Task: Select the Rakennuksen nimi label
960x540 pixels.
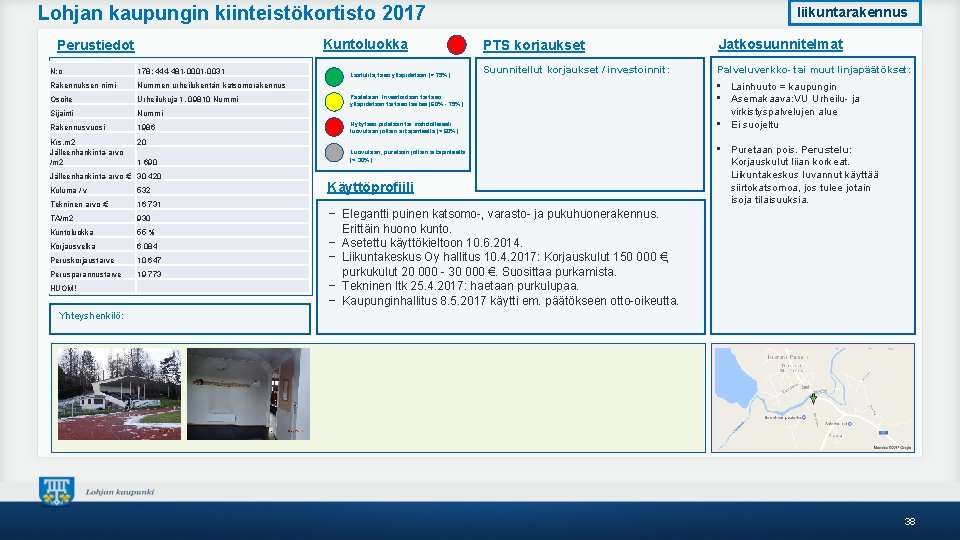Action: coord(83,85)
